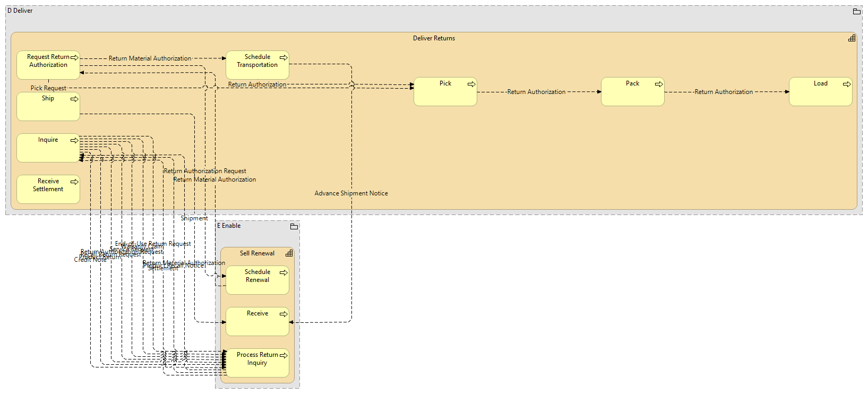
Task: Click the function icon on Sell Renewal
Action: pyautogui.click(x=289, y=253)
